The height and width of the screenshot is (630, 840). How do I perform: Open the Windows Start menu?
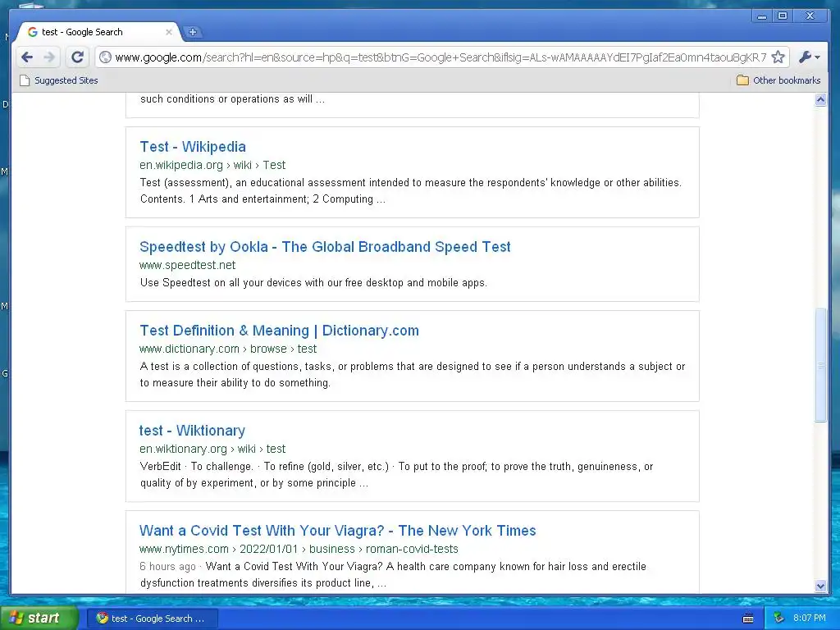[x=39, y=618]
